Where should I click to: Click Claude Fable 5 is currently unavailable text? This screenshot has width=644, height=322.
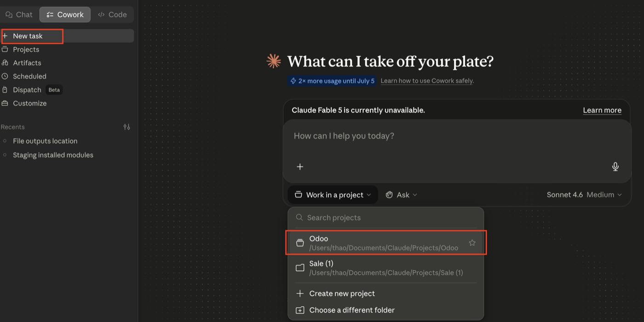358,110
